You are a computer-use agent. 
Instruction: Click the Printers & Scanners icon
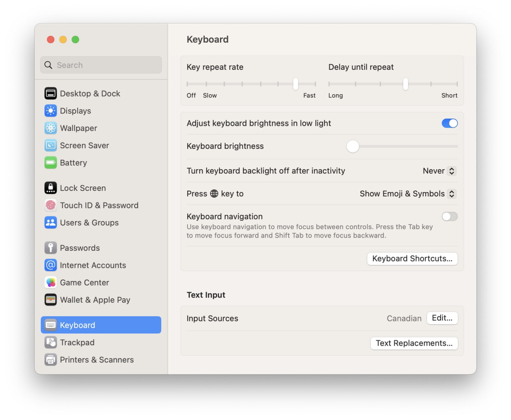[x=51, y=359]
